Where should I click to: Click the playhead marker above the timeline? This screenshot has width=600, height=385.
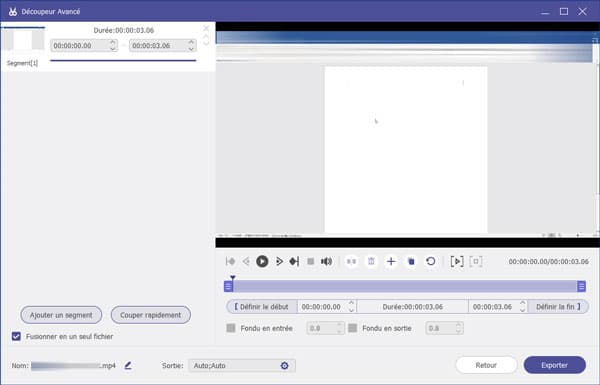[233, 277]
